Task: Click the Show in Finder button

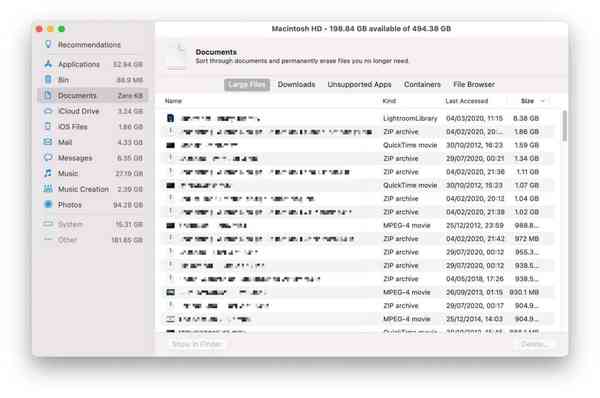Action: point(196,344)
